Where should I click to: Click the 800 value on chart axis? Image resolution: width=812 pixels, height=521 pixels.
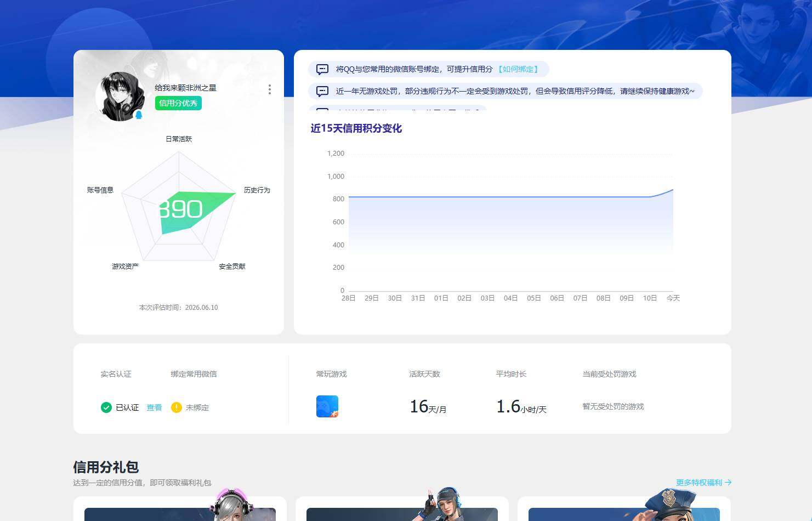click(338, 199)
